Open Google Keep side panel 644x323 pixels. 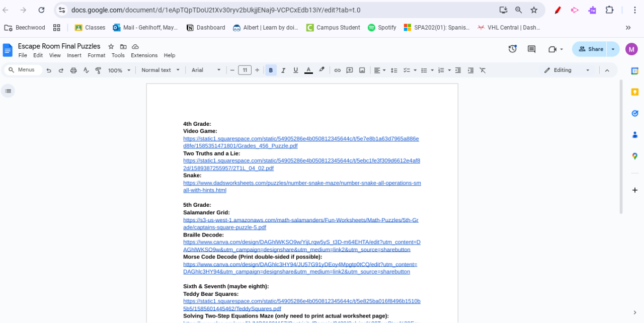point(635,92)
